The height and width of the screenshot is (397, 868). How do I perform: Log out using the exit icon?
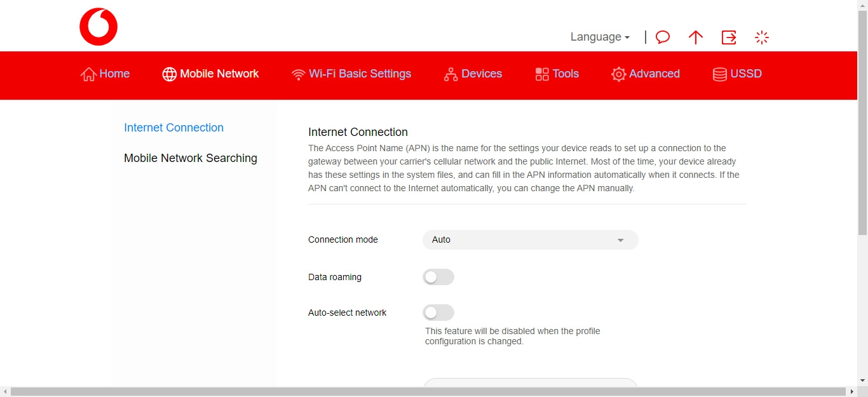(728, 37)
